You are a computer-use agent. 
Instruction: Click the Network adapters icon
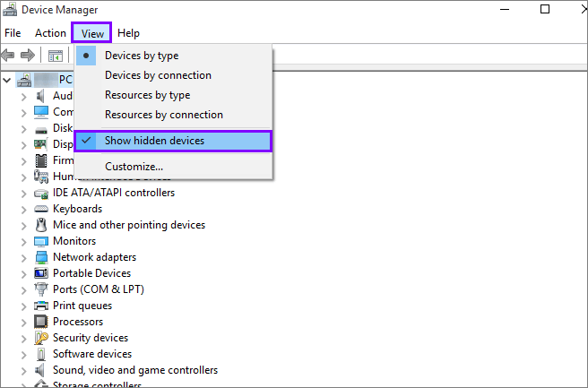41,257
